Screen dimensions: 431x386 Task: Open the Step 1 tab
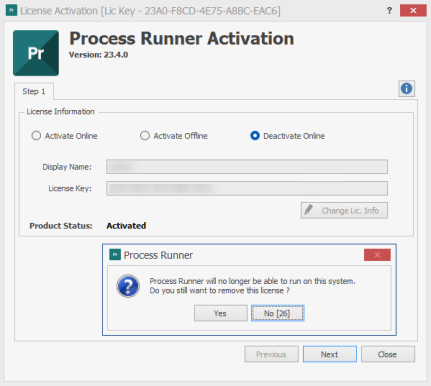[x=34, y=91]
